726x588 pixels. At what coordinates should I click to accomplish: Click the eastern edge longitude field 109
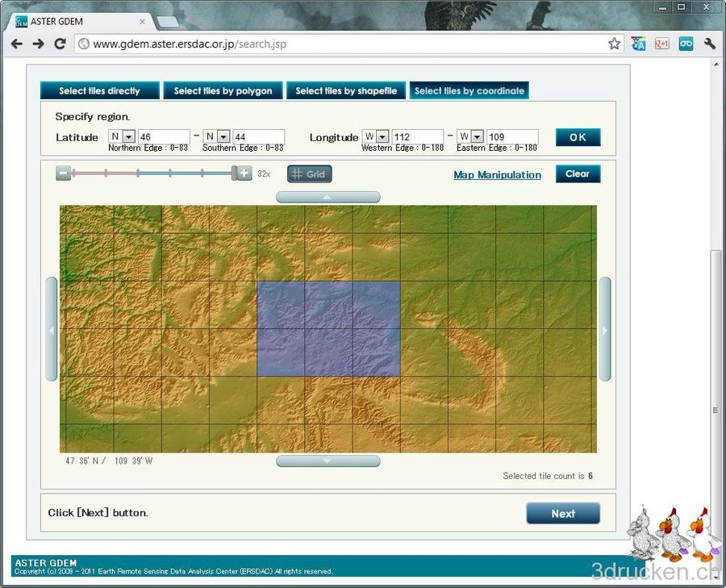(512, 136)
